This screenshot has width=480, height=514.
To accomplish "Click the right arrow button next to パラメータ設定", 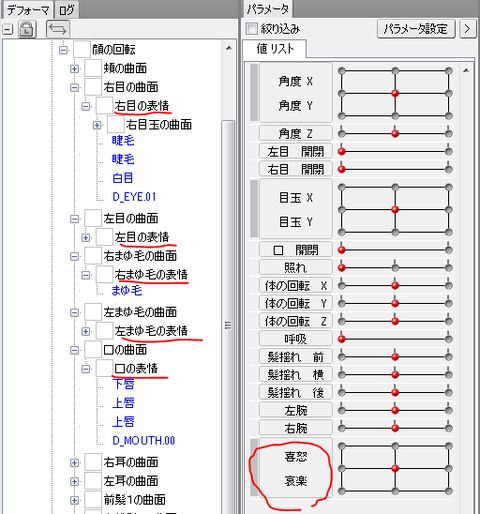I will 467,29.
